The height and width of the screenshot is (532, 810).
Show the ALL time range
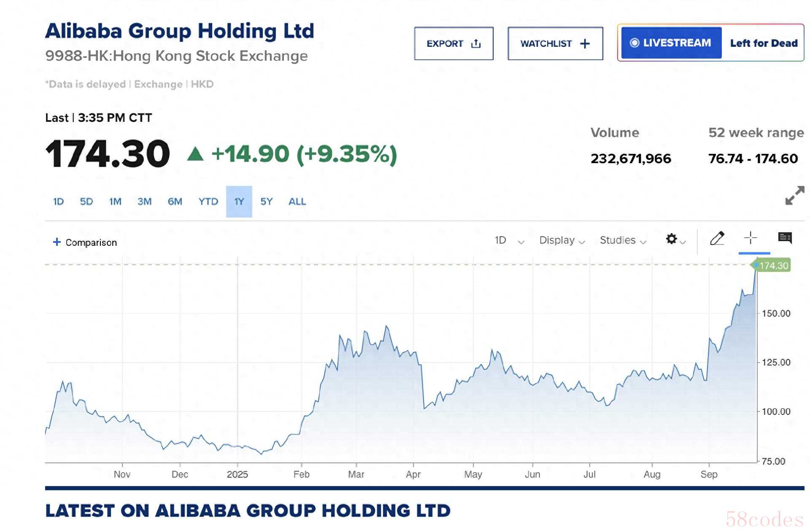point(297,202)
